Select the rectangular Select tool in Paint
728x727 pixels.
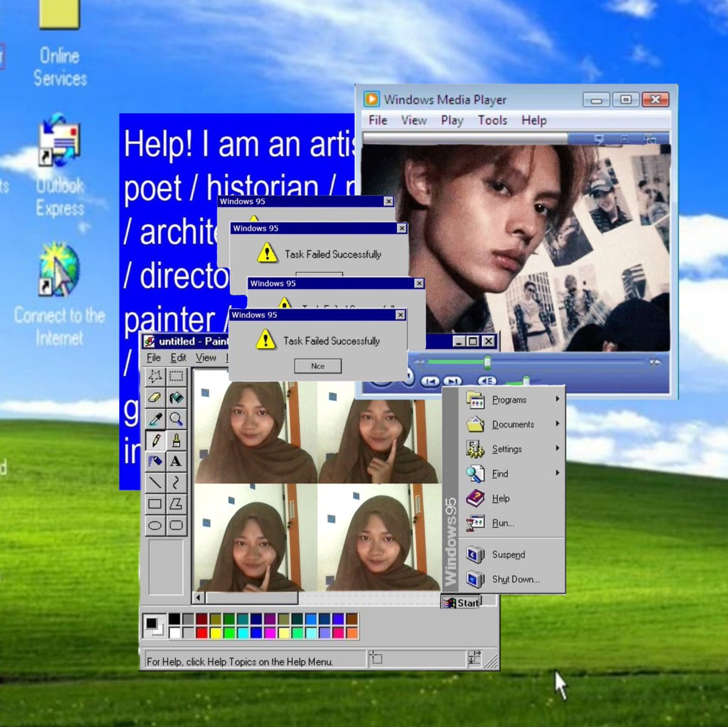pyautogui.click(x=176, y=377)
